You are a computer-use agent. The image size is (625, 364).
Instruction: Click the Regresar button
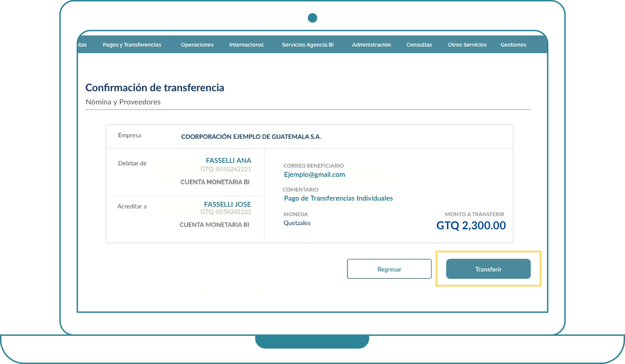(x=389, y=269)
